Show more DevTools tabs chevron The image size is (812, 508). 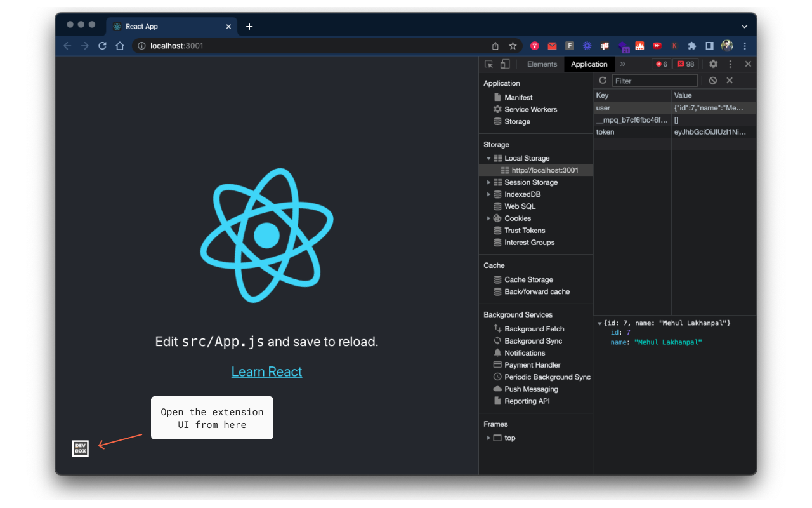pos(623,64)
